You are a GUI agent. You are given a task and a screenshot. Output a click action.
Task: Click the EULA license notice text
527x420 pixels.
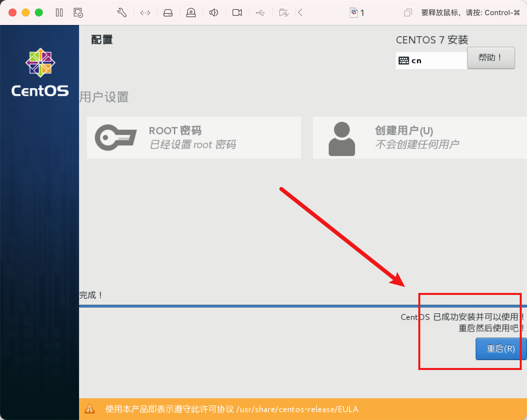click(232, 409)
